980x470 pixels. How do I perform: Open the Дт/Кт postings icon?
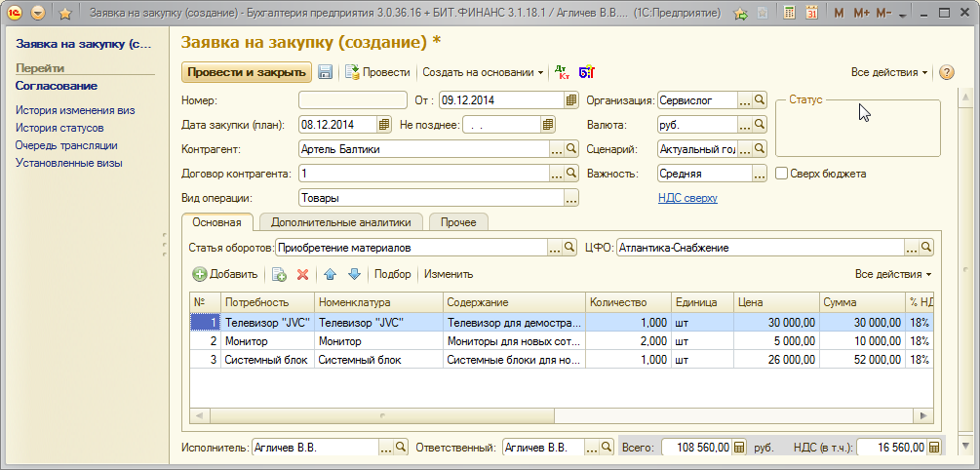point(562,72)
